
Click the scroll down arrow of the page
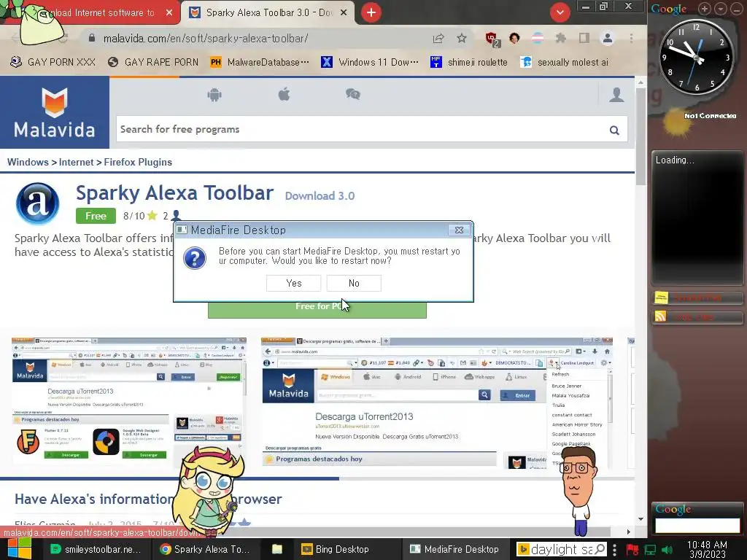click(640, 519)
